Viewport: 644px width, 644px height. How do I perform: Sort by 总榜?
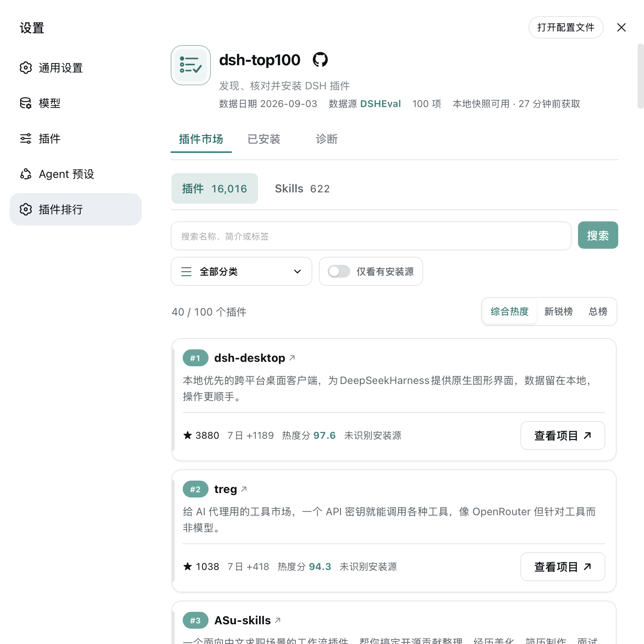click(598, 312)
